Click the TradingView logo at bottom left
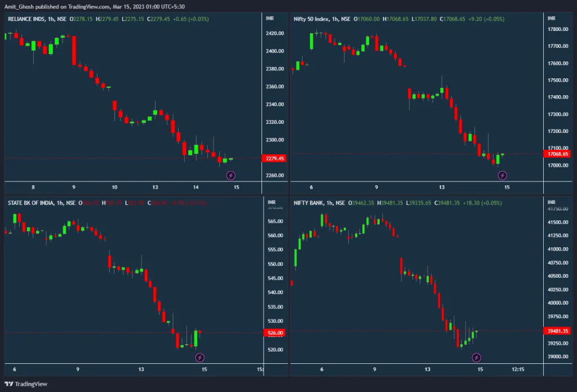 [26, 384]
